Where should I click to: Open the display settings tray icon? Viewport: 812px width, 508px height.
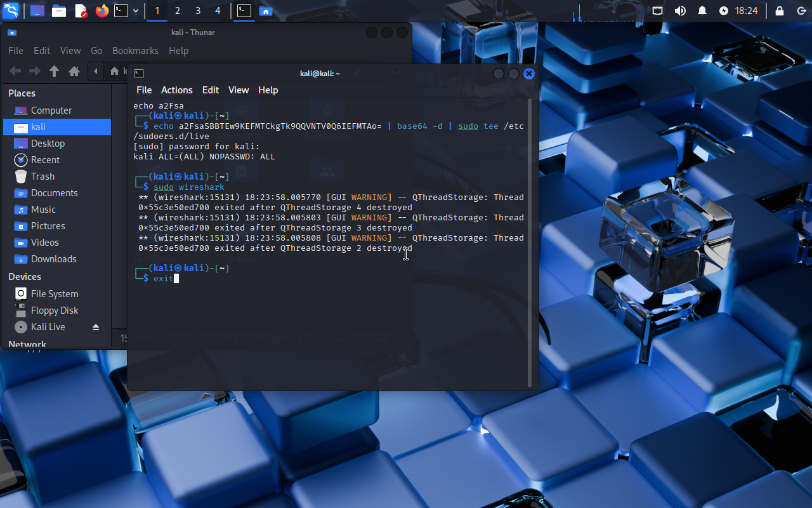point(658,11)
